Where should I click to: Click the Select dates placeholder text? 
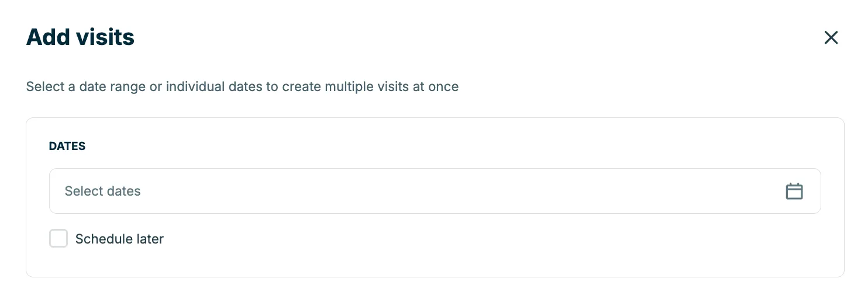pos(102,191)
